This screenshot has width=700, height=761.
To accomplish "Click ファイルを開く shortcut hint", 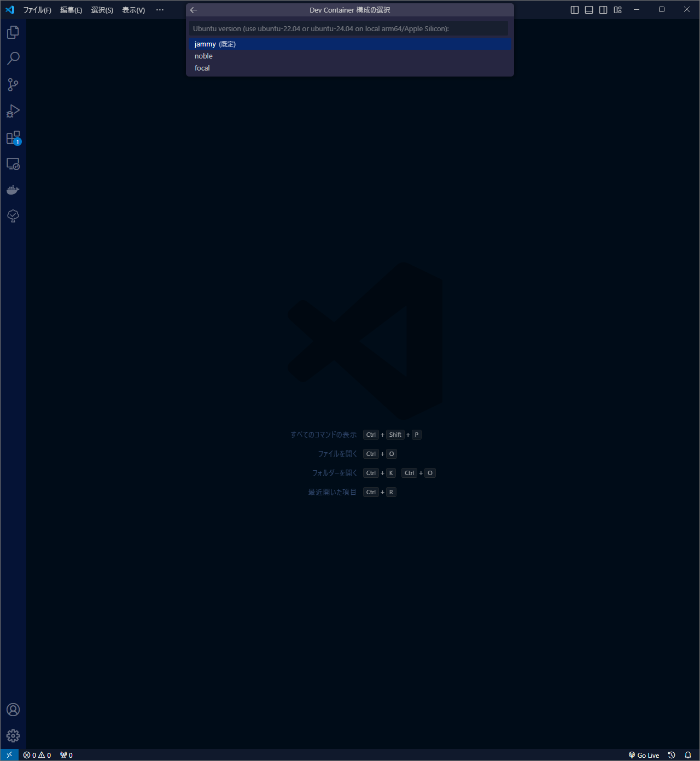I will [337, 454].
